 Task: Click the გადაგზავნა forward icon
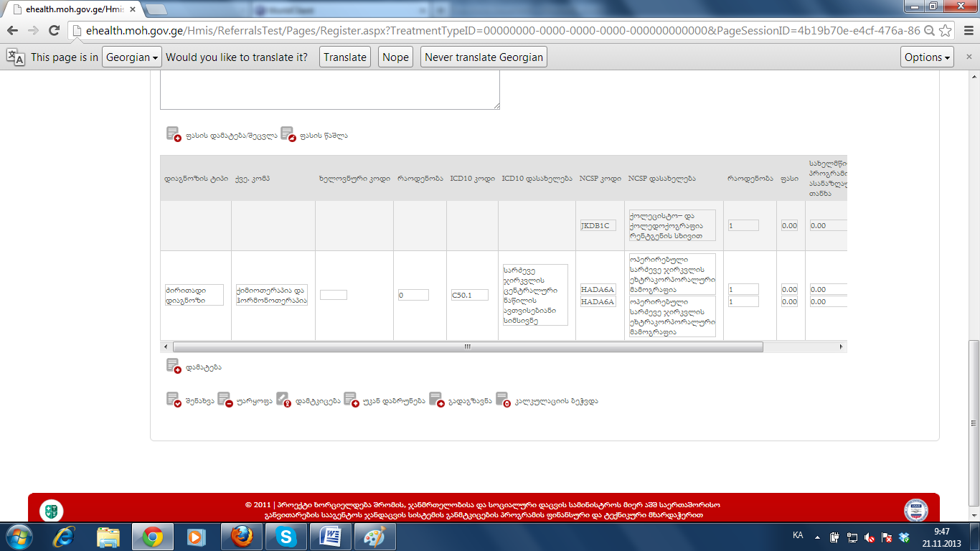436,400
